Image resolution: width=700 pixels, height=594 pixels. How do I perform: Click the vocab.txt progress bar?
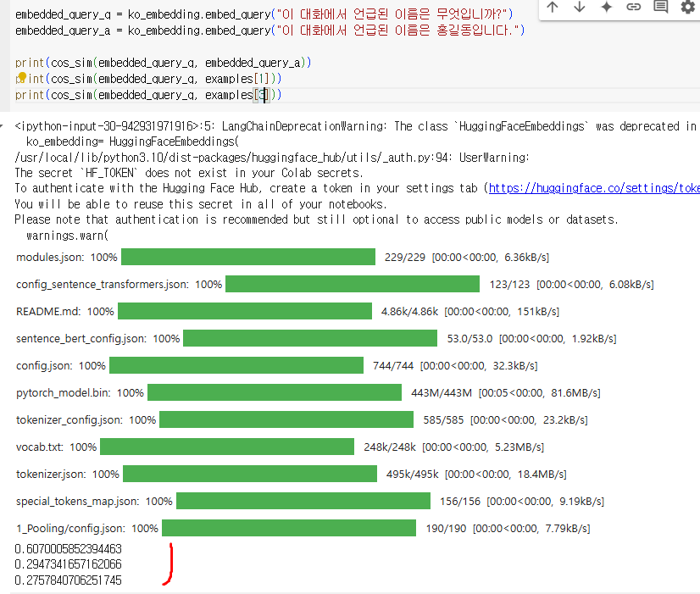point(227,447)
